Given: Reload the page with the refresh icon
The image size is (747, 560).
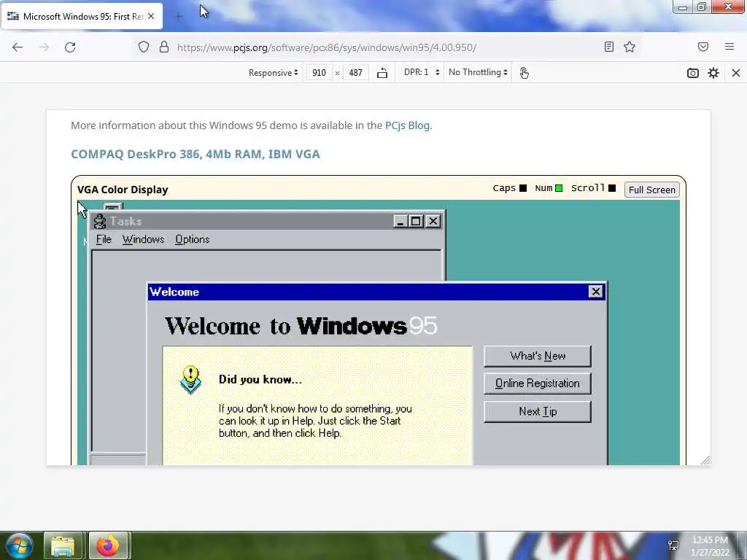Looking at the screenshot, I should 70,47.
